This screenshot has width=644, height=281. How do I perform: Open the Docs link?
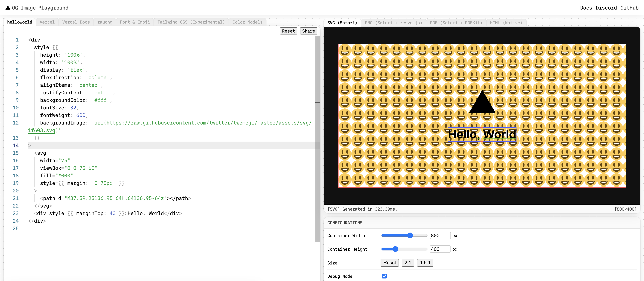[586, 8]
